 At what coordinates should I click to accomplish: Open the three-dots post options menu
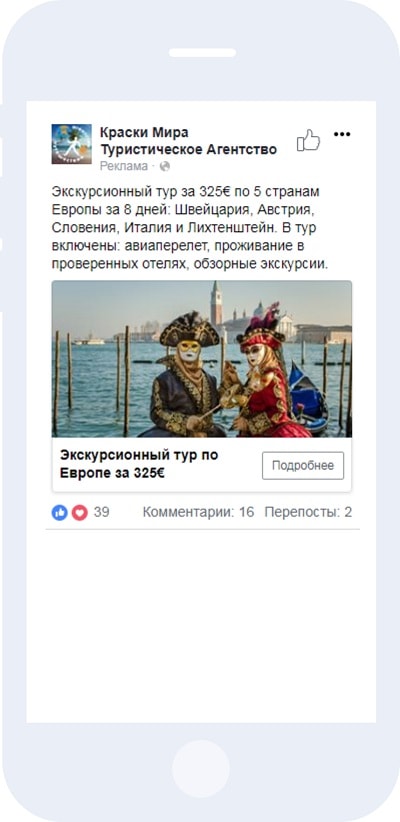pos(342,134)
